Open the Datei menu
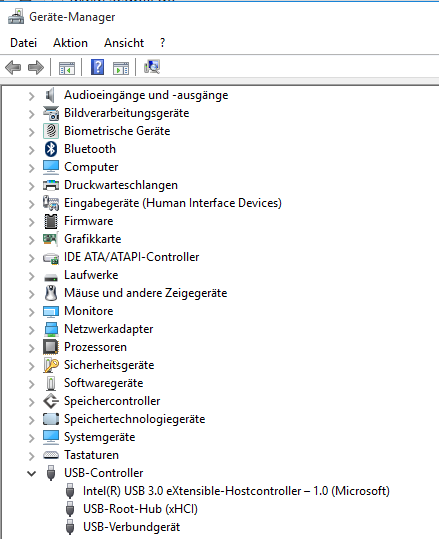The height and width of the screenshot is (539, 439). coord(23,43)
